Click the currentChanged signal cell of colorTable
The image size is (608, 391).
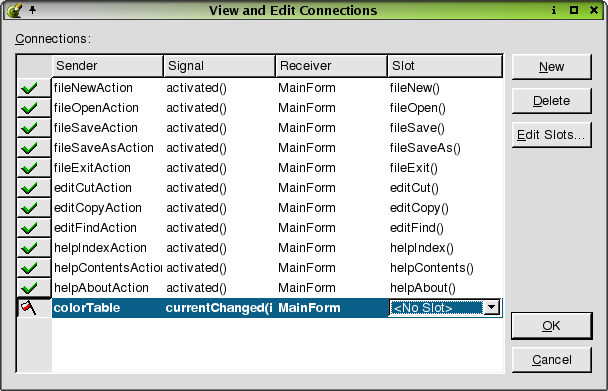pyautogui.click(x=219, y=308)
